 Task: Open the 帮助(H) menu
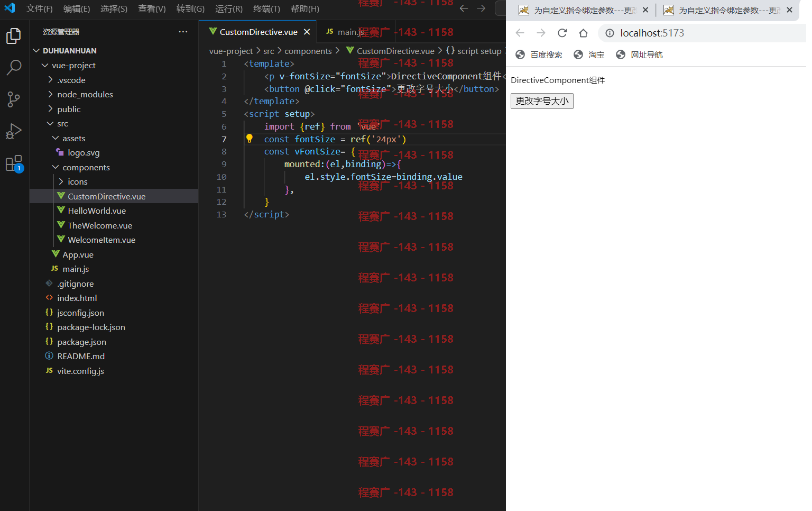[x=305, y=9]
